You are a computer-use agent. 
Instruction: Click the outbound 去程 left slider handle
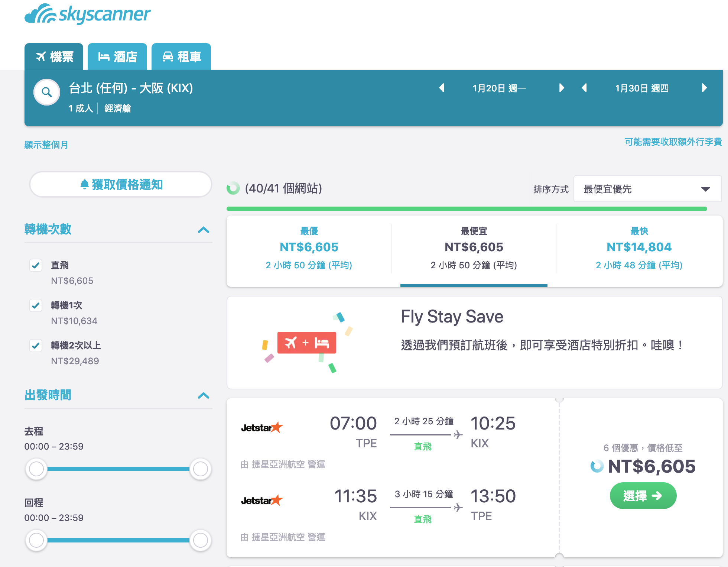(36, 469)
